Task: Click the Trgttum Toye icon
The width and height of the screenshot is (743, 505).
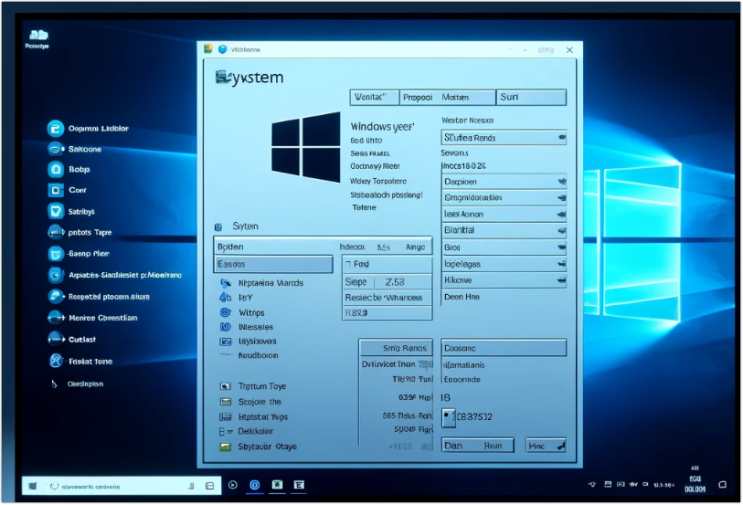Action: pyautogui.click(x=225, y=386)
